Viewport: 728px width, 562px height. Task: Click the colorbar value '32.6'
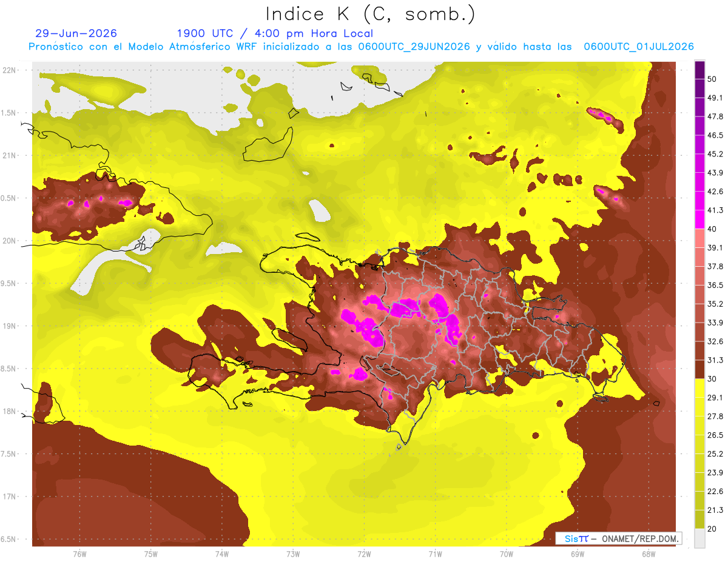coord(715,341)
